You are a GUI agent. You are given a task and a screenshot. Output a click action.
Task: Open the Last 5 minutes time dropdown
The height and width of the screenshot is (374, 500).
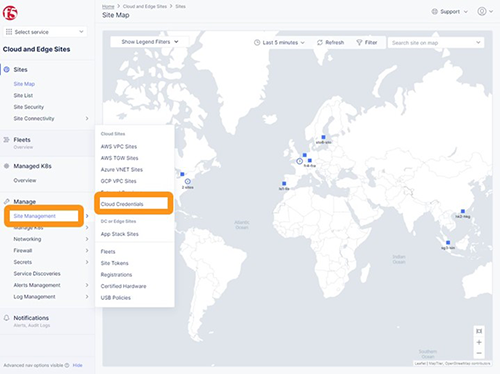pyautogui.click(x=279, y=43)
